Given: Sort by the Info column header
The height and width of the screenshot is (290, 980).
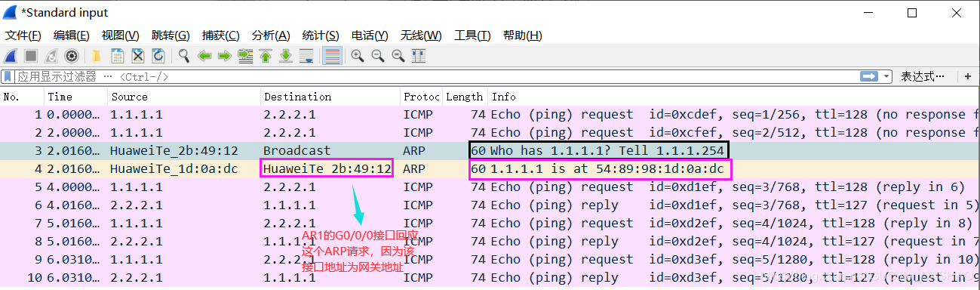Looking at the screenshot, I should click(733, 97).
